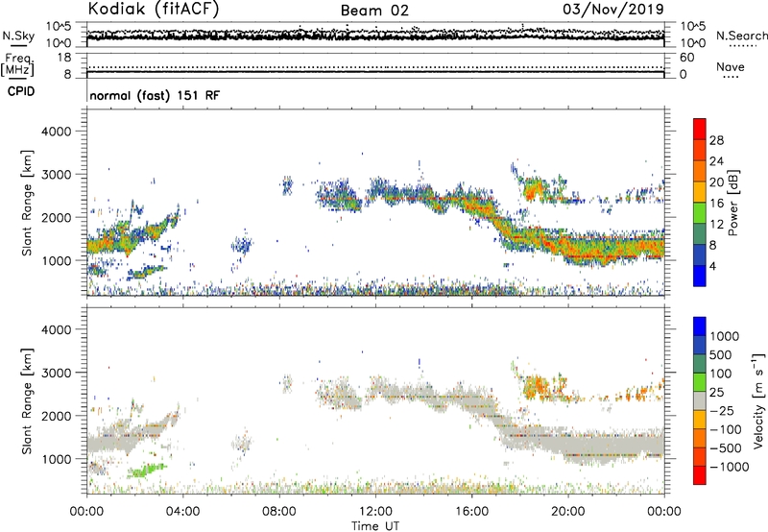The height and width of the screenshot is (532, 768).
Task: Click the '1000' velocity colorbar tick value
Action: point(725,336)
